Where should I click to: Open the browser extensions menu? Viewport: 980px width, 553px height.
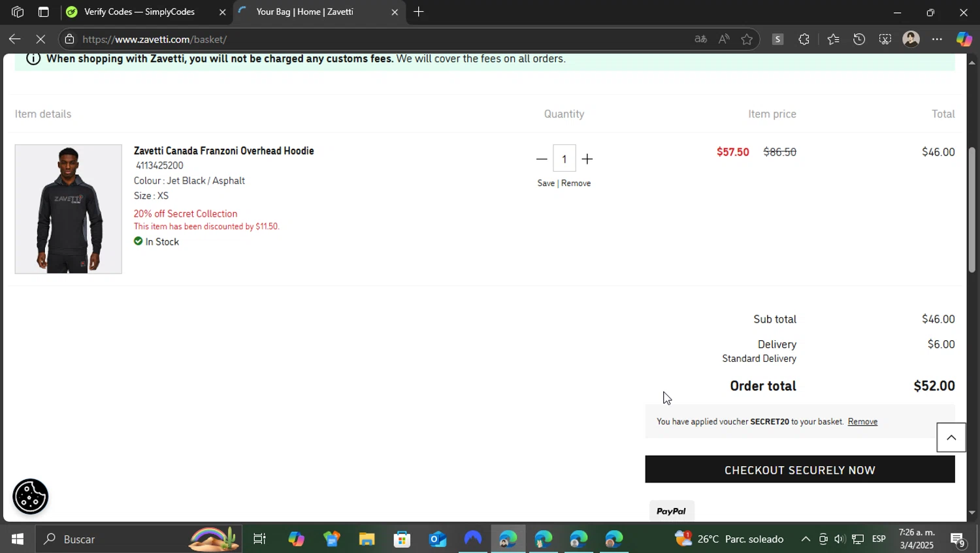pyautogui.click(x=804, y=39)
